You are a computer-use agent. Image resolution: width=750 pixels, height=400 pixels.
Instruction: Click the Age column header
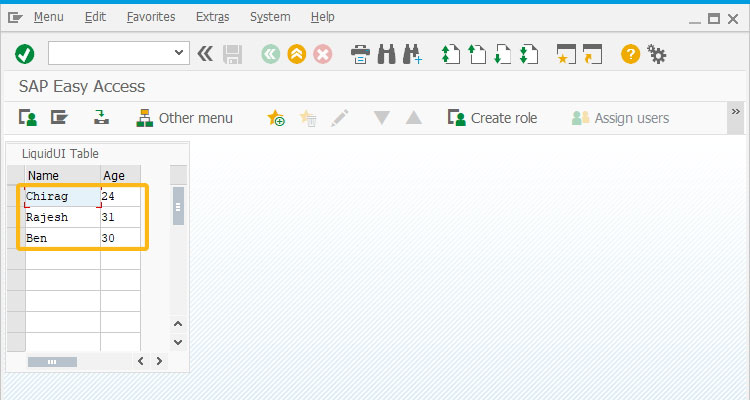(121, 176)
